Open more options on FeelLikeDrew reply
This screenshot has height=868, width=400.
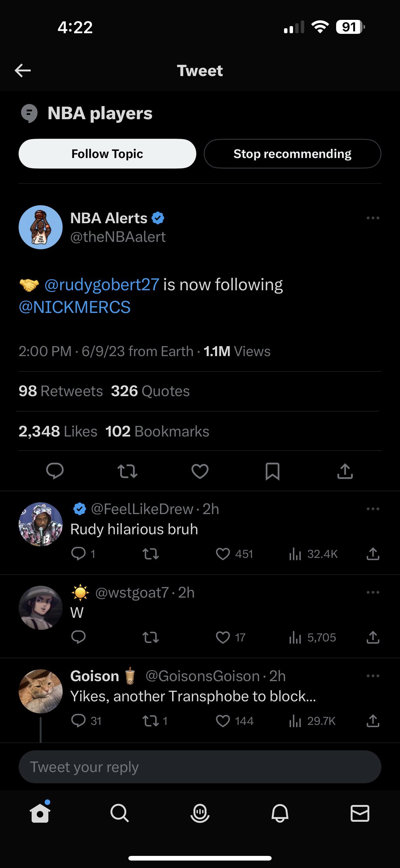pyautogui.click(x=373, y=509)
